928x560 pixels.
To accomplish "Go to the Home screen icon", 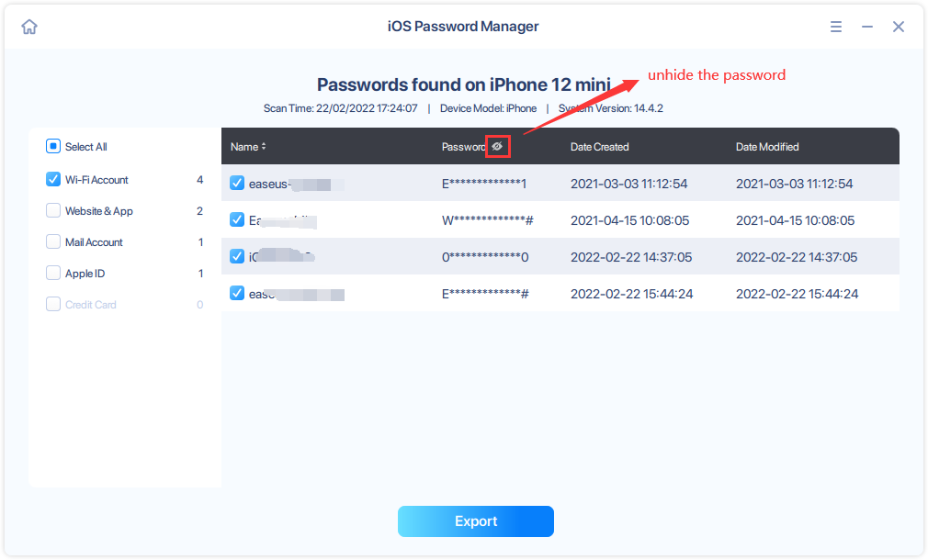I will pos(29,27).
